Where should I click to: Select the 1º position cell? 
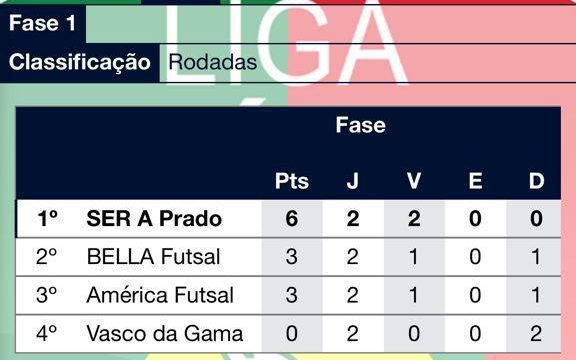(47, 219)
